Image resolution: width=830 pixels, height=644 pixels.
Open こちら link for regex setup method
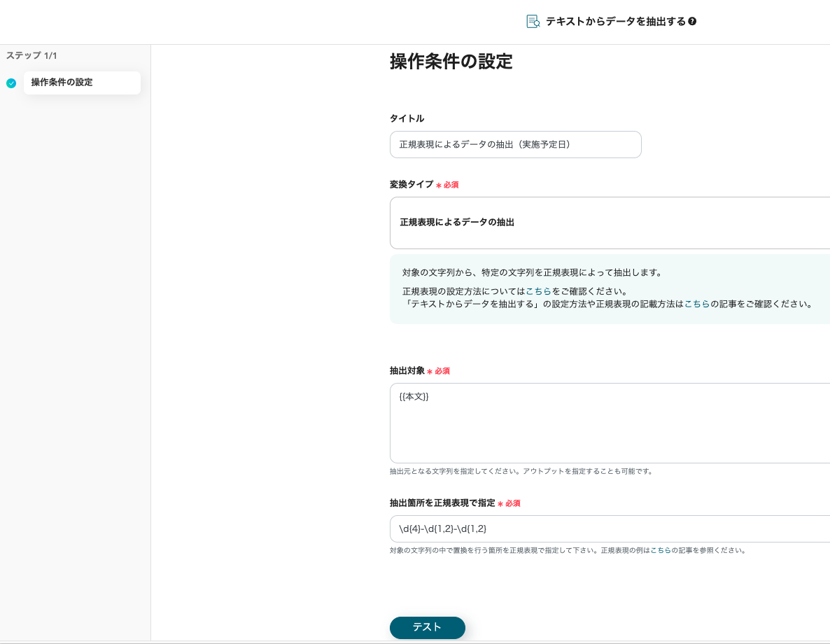pyautogui.click(x=538, y=291)
